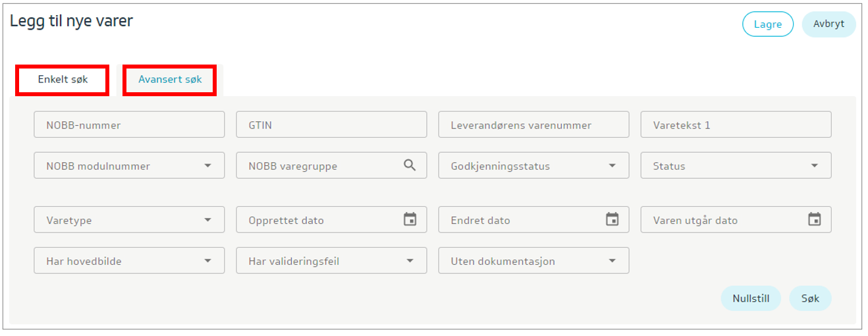Expand the Har valideringsfeil dropdown
This screenshot has width=868, height=336.
[x=410, y=261]
